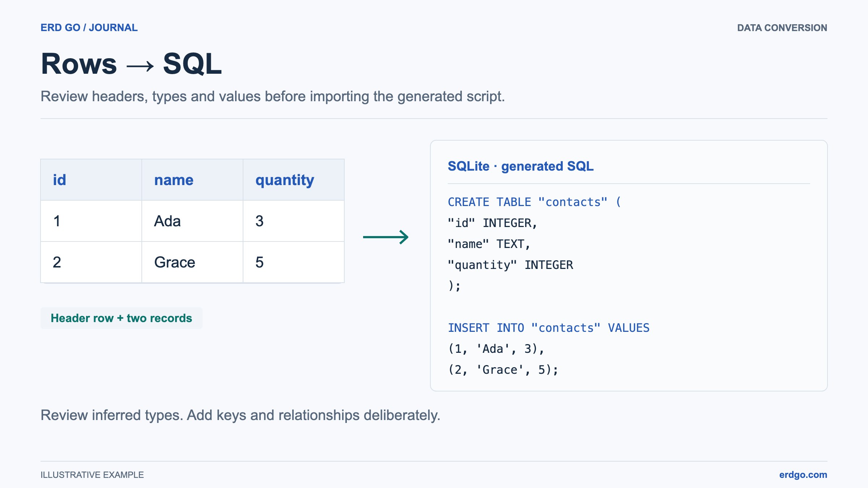Click the "id" INTEGER line
The image size is (868, 488).
[x=493, y=223]
